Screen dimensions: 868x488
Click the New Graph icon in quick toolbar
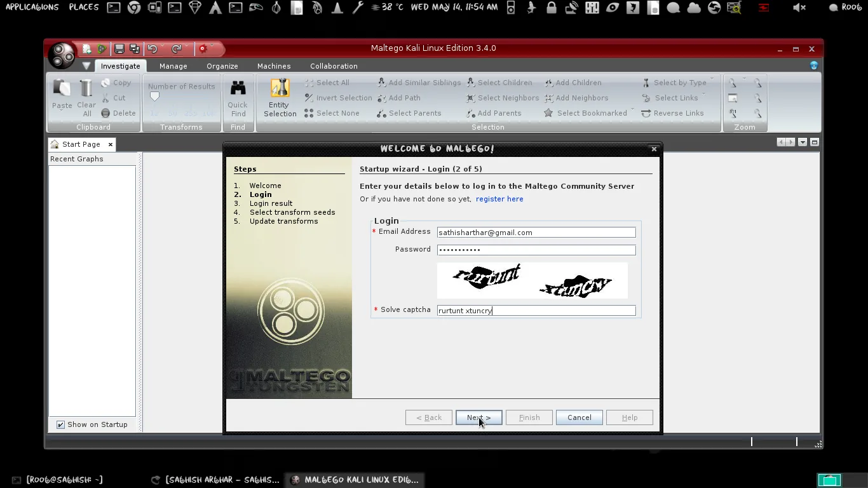point(86,49)
